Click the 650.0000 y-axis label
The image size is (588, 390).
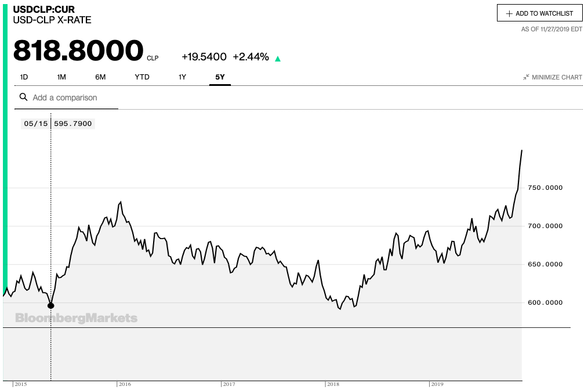545,264
